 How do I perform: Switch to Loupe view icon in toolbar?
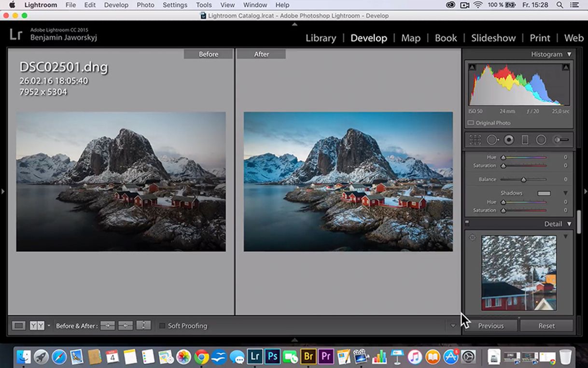point(19,326)
